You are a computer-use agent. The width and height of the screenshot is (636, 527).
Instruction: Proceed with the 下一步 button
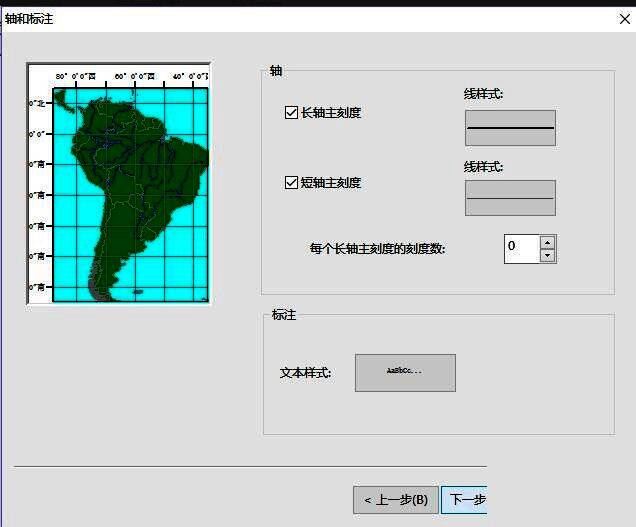[465, 500]
